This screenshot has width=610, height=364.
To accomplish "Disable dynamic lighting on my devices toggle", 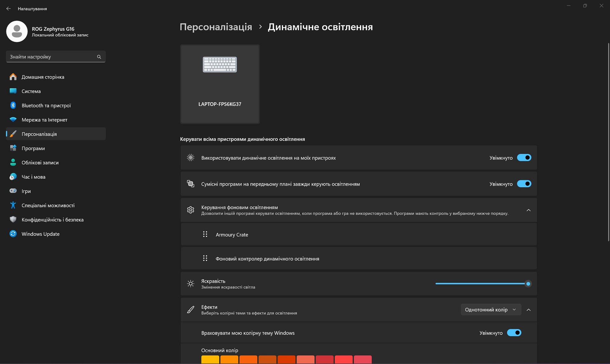I will point(524,158).
